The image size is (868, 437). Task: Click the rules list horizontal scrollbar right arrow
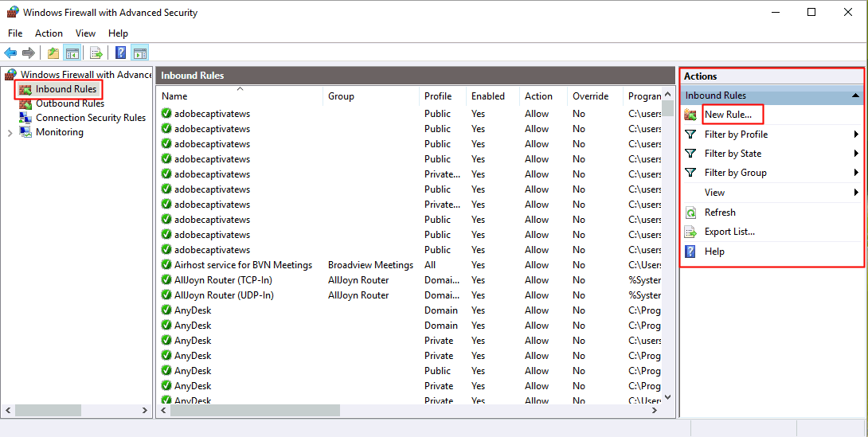pos(655,411)
